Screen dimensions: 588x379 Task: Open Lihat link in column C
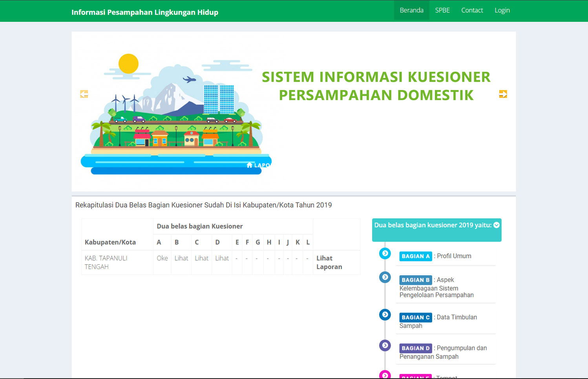click(x=201, y=258)
